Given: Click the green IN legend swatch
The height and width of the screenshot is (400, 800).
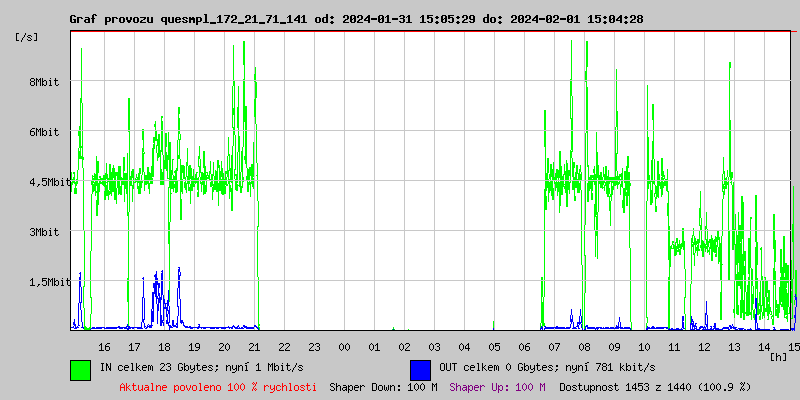Looking at the screenshot, I should pos(80,369).
